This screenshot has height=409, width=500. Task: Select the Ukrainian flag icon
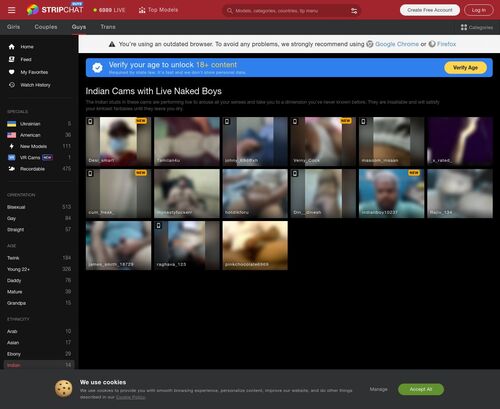pos(12,124)
